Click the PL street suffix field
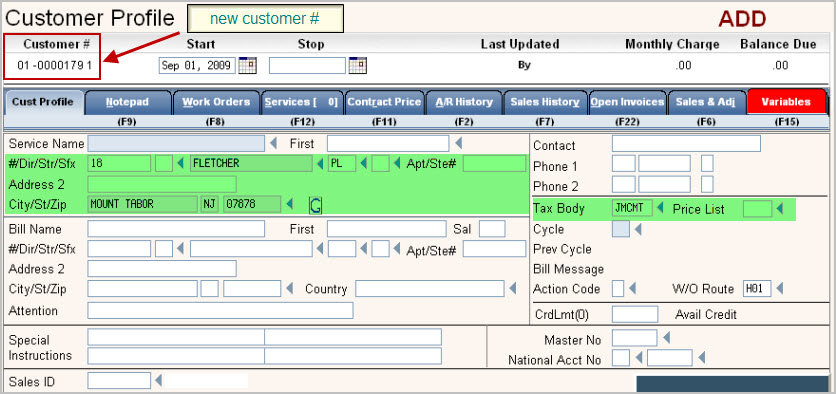836x394 pixels. point(342,163)
